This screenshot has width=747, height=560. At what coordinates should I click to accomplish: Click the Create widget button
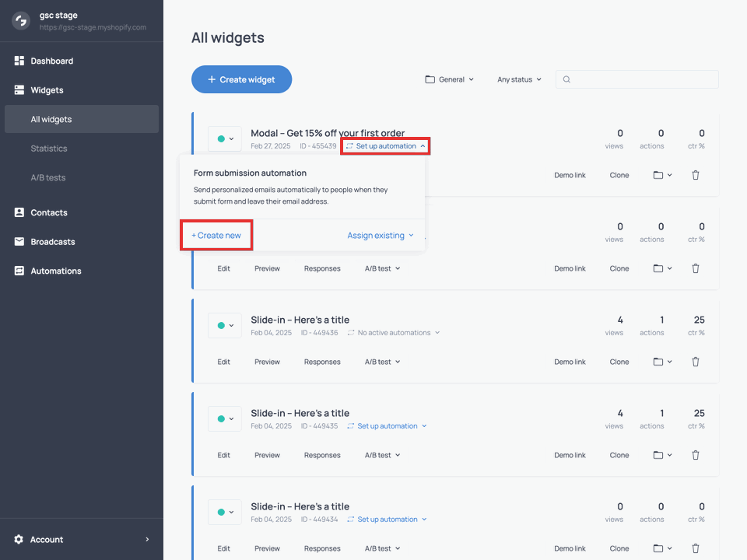click(241, 79)
